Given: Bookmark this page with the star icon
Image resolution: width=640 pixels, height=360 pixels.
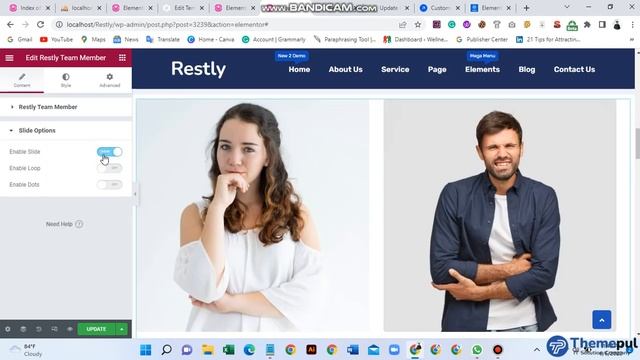Looking at the screenshot, I should [x=418, y=24].
